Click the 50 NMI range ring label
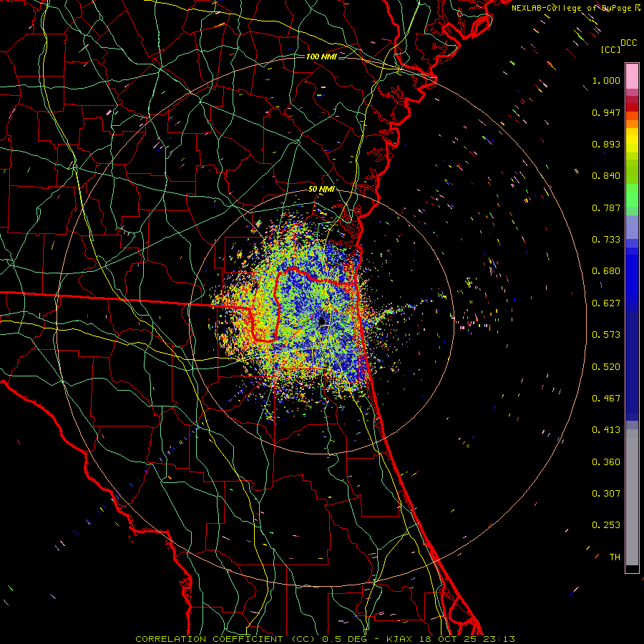 point(321,190)
